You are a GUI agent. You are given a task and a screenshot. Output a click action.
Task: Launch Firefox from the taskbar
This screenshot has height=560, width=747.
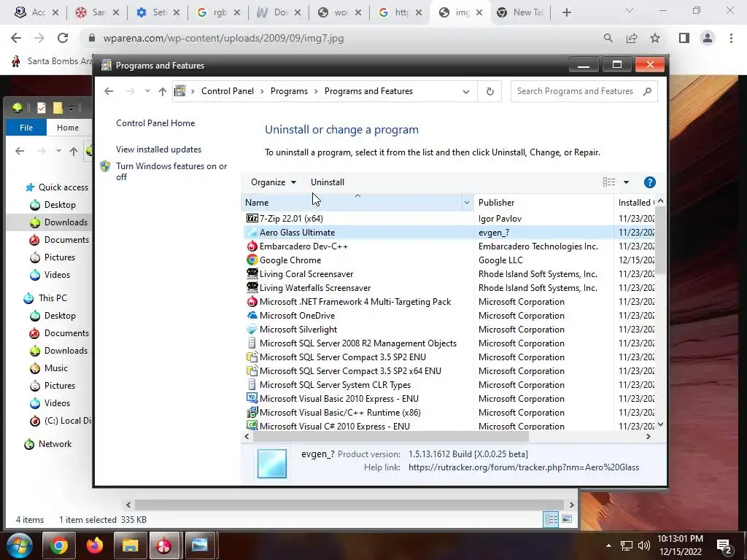pos(94,545)
